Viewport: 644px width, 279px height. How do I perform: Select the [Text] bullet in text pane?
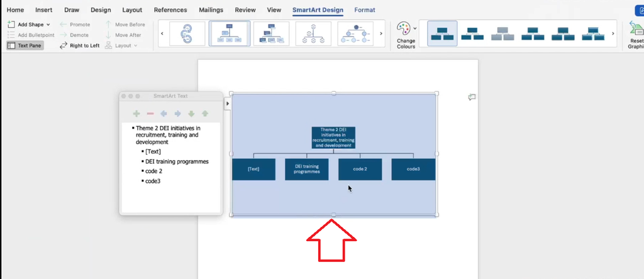coord(153,151)
